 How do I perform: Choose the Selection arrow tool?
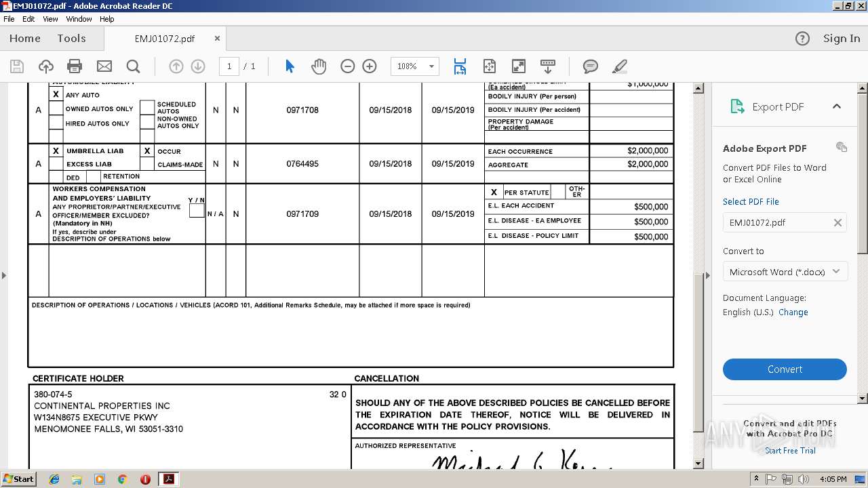point(290,66)
